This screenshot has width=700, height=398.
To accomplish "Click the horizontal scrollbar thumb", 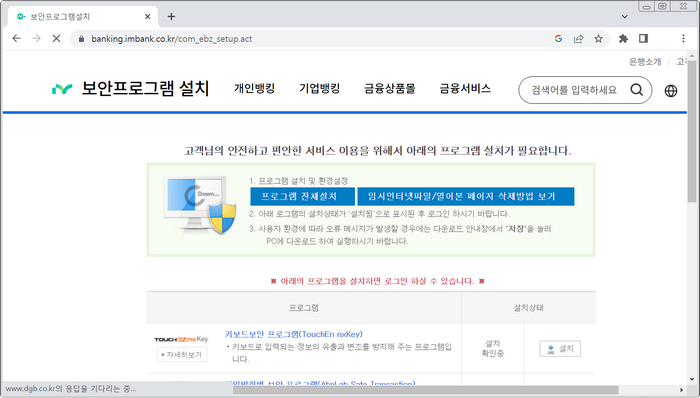I will click(x=425, y=390).
